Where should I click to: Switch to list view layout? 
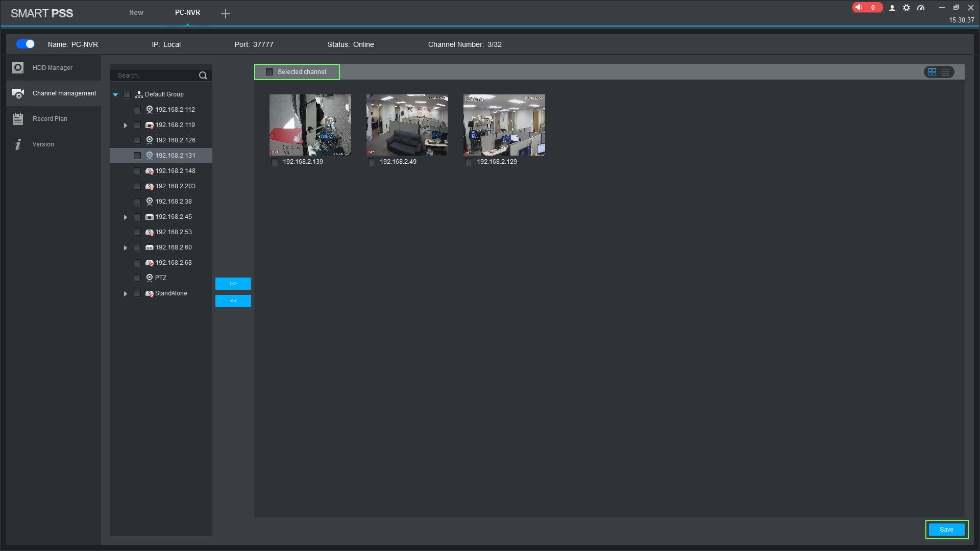tap(946, 72)
